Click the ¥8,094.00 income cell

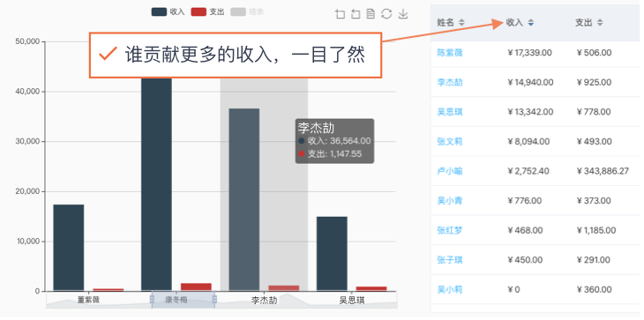pyautogui.click(x=528, y=142)
